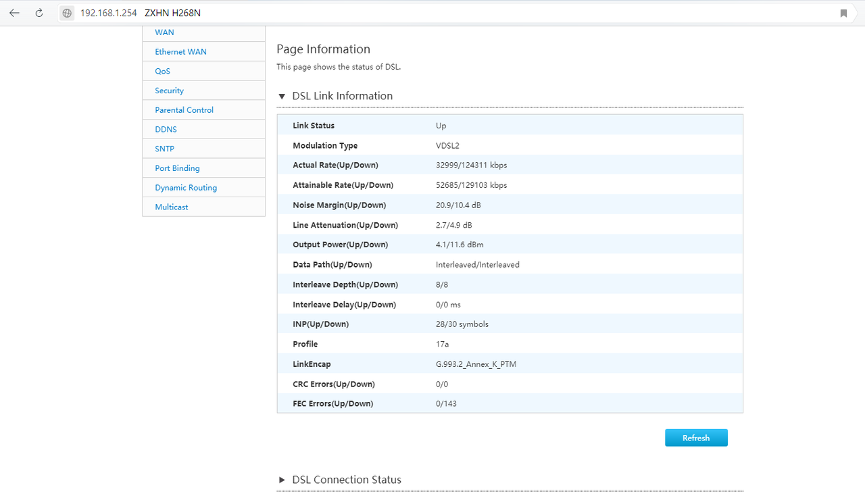Select Port Binding in the sidebar
This screenshot has width=865, height=504.
[x=177, y=168]
